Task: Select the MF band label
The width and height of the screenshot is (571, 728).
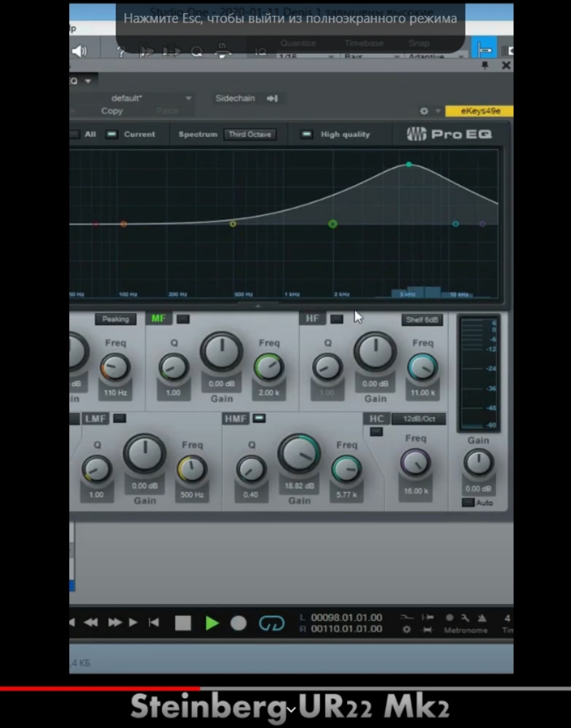Action: (159, 319)
